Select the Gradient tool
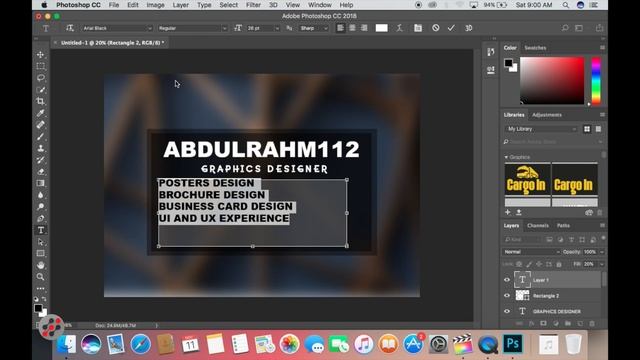Screen dimensions: 640x360 (40, 183)
